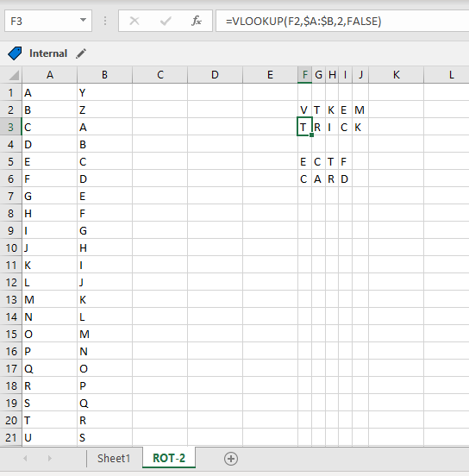Show the previous sheet tabs with the left arrow

click(x=26, y=459)
